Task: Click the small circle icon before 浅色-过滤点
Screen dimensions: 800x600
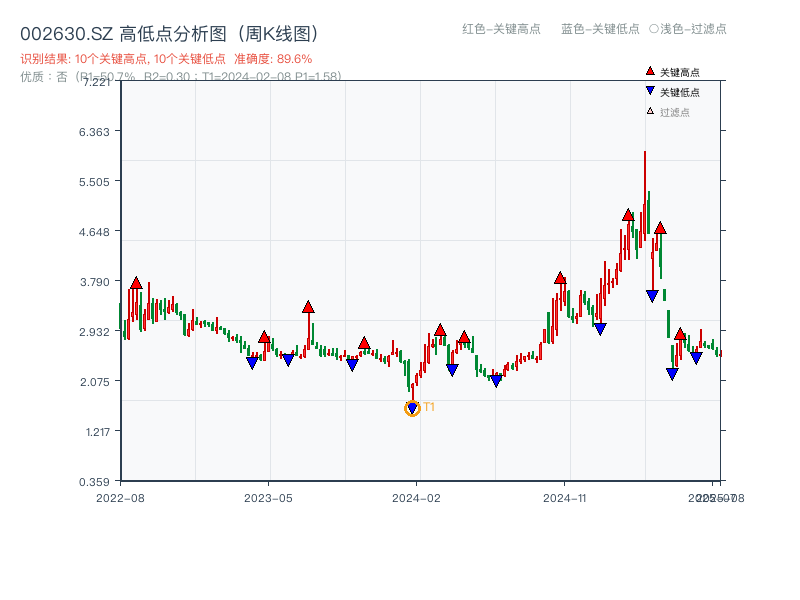Action: (654, 29)
